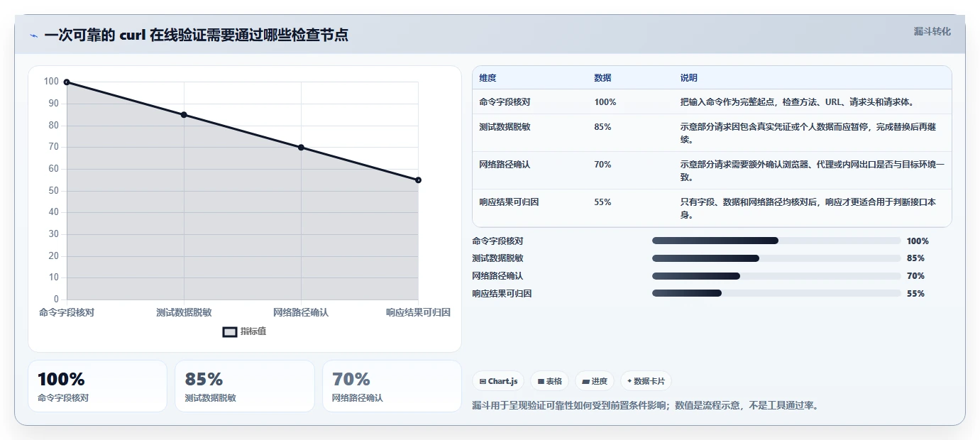
Task: Click the 85% value in table
Action: coord(603,127)
